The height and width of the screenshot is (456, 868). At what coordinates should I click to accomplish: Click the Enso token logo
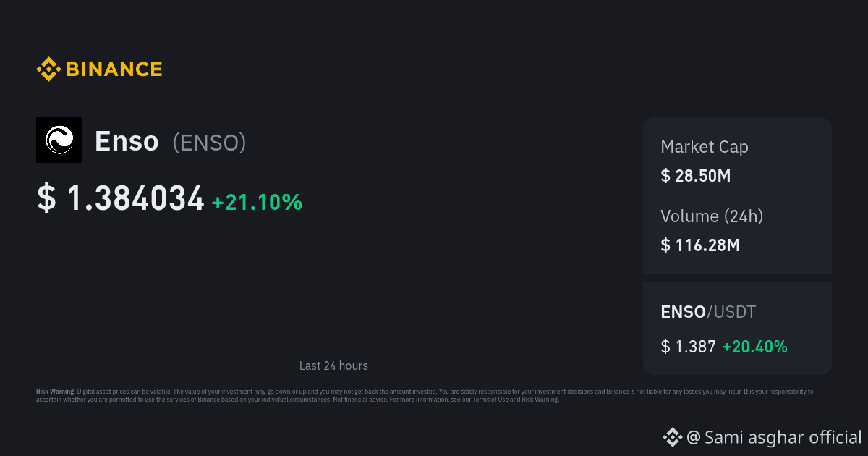[x=59, y=140]
